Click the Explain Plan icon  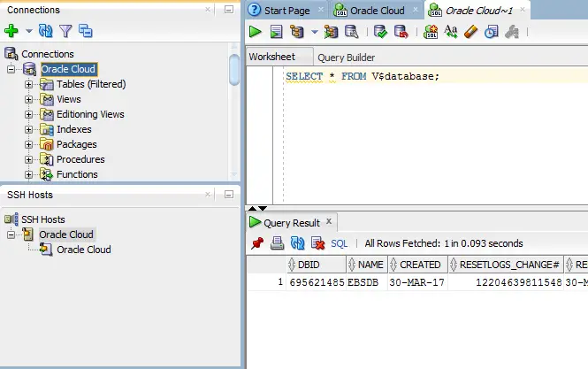pyautogui.click(x=296, y=32)
